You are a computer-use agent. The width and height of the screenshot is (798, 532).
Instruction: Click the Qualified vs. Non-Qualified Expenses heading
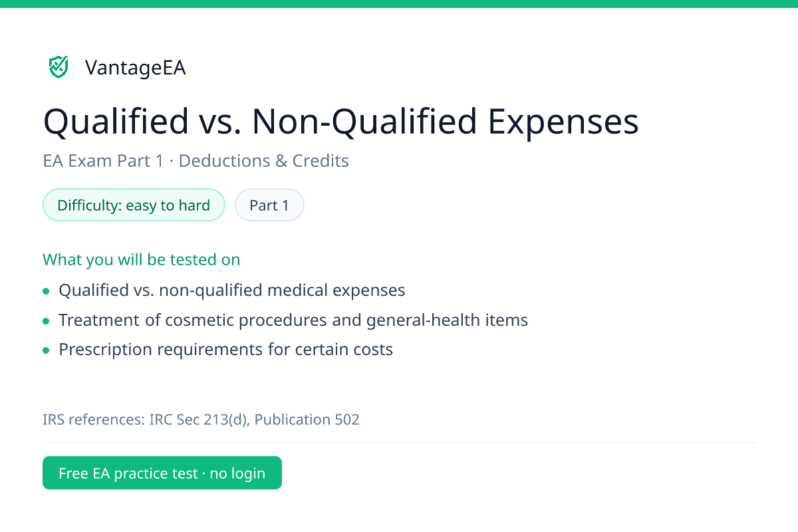[341, 121]
